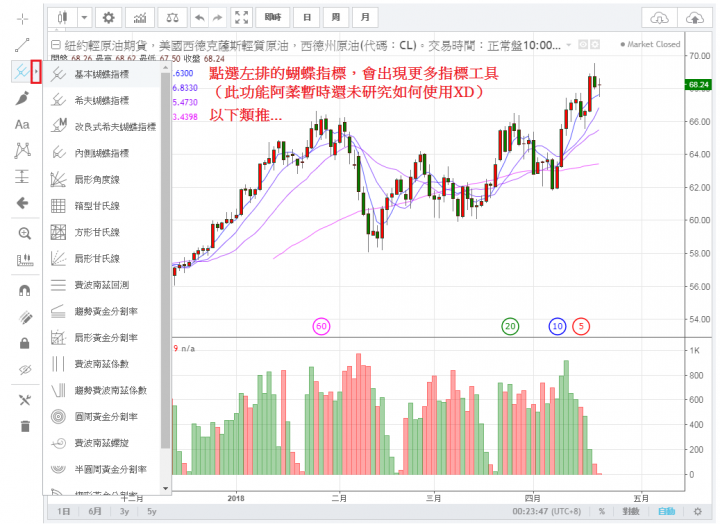Viewport: 720px width, 524px height.
Task: Switch to the 日 daily interval
Action: pyautogui.click(x=307, y=18)
